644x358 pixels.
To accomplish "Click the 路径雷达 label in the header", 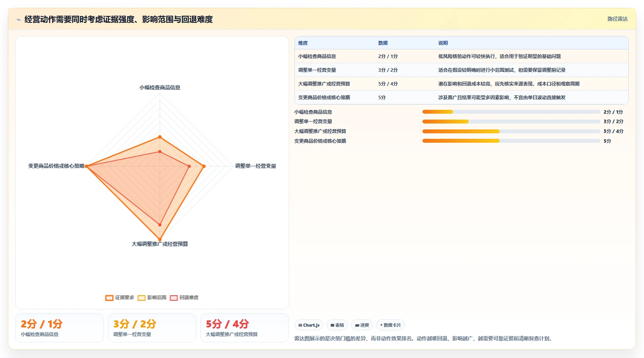I will click(x=617, y=19).
